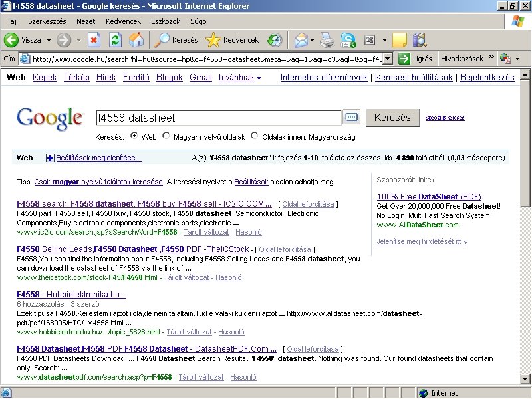The image size is (532, 399).
Task: Click the Research books icon
Action: 420,40
